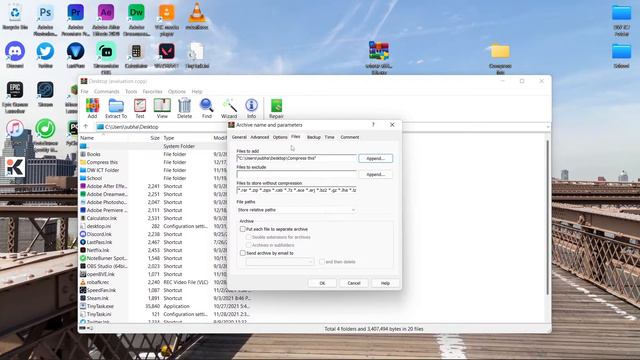The height and width of the screenshot is (360, 640).
Task: Click the Extract To toolbar icon
Action: click(x=116, y=108)
